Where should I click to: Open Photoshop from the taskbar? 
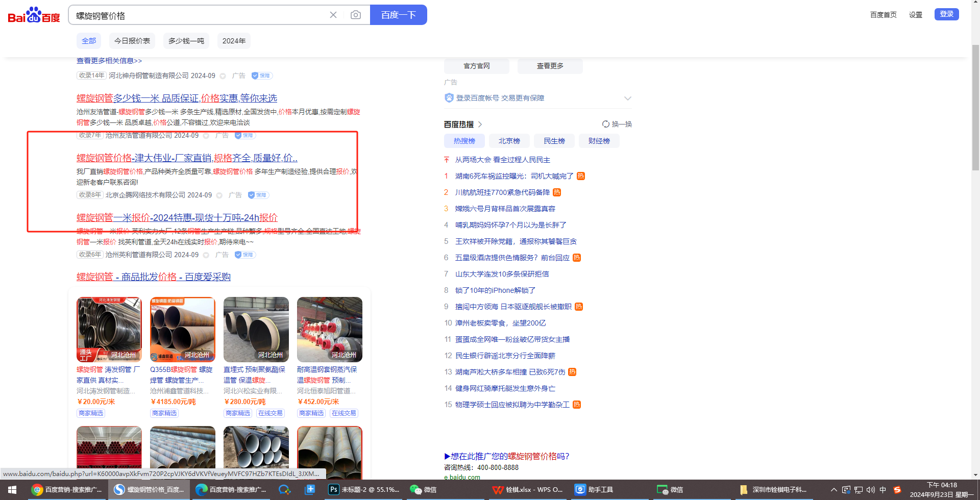click(363, 490)
